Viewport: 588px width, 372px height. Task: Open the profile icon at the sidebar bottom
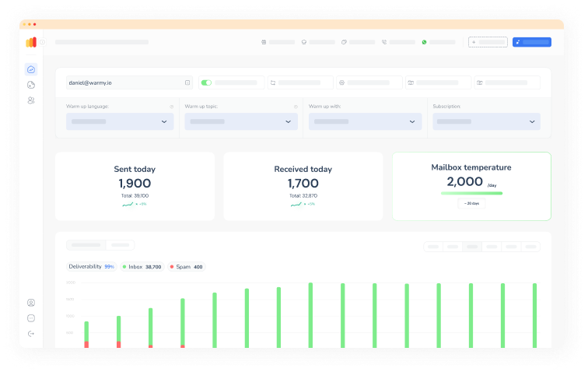coord(31,303)
